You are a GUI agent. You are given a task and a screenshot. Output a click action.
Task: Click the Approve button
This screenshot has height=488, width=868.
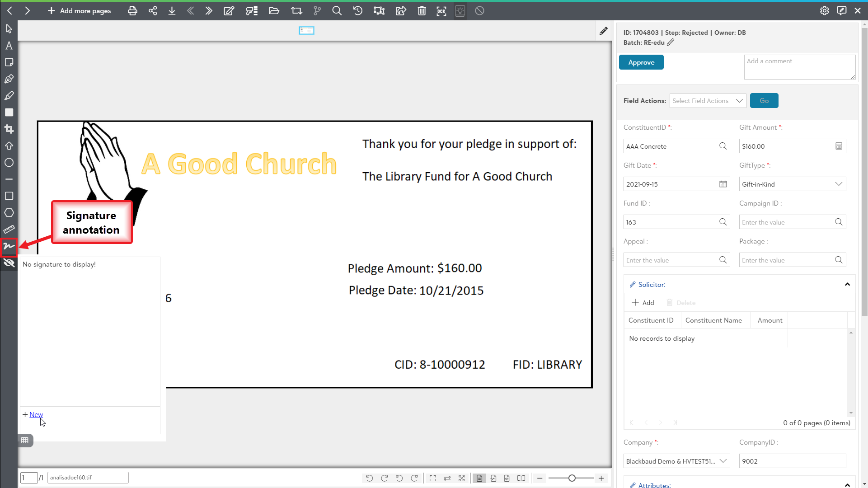[641, 62]
